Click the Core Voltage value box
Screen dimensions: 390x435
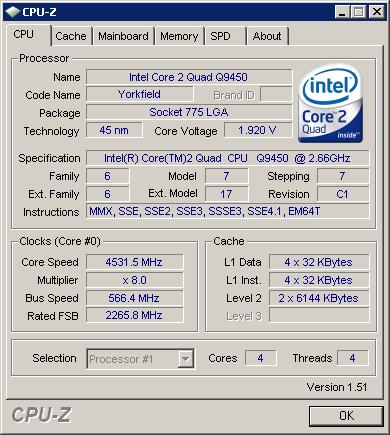[258, 130]
